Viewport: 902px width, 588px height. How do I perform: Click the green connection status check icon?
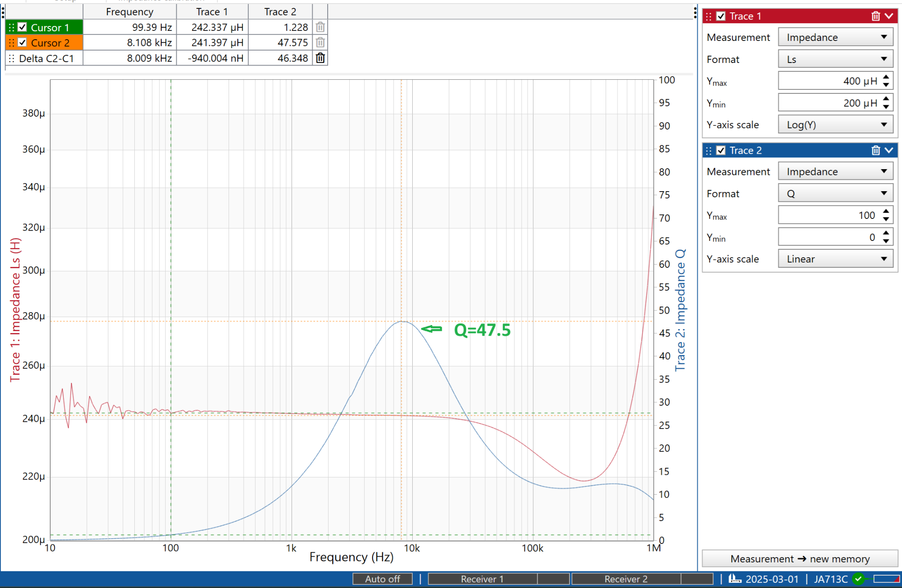point(858,579)
